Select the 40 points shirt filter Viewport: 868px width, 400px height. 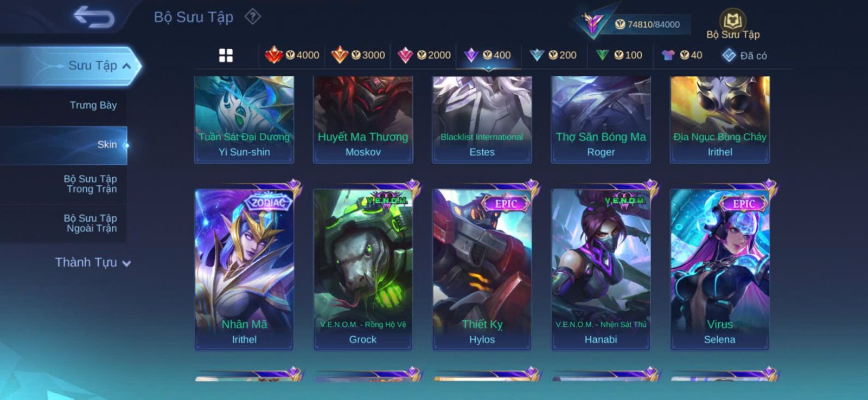[682, 55]
